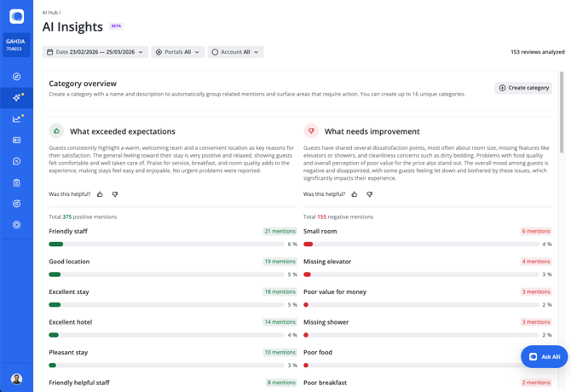
Task: Click the 8 mentions badge for Friendly helpful staff
Action: pyautogui.click(x=281, y=383)
